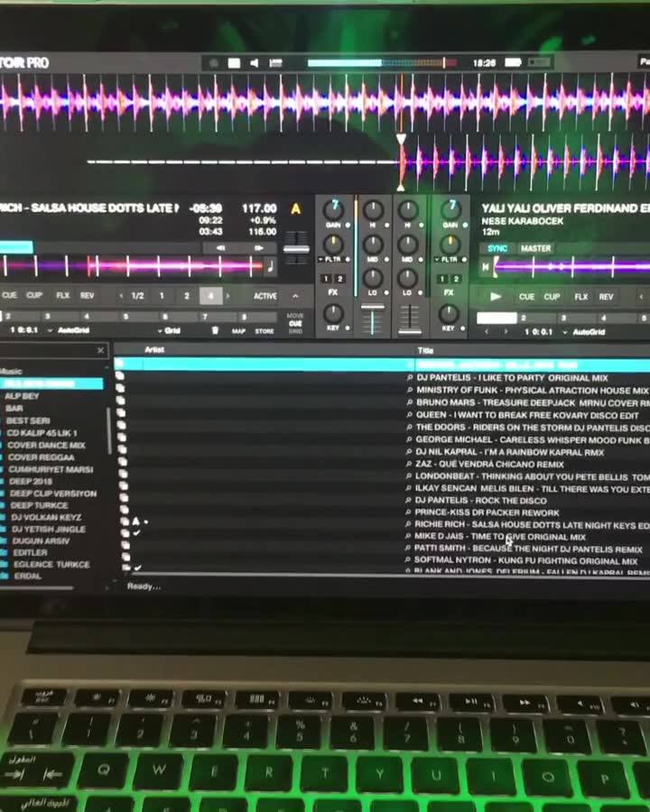Click the speaker icon in header
The width and height of the screenshot is (650, 812).
(254, 62)
